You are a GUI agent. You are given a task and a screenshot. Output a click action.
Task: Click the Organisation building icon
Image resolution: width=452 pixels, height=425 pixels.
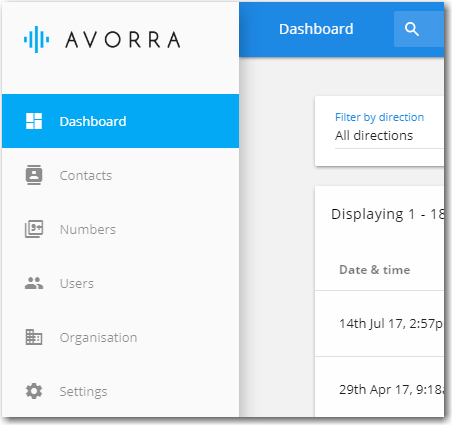(x=34, y=337)
